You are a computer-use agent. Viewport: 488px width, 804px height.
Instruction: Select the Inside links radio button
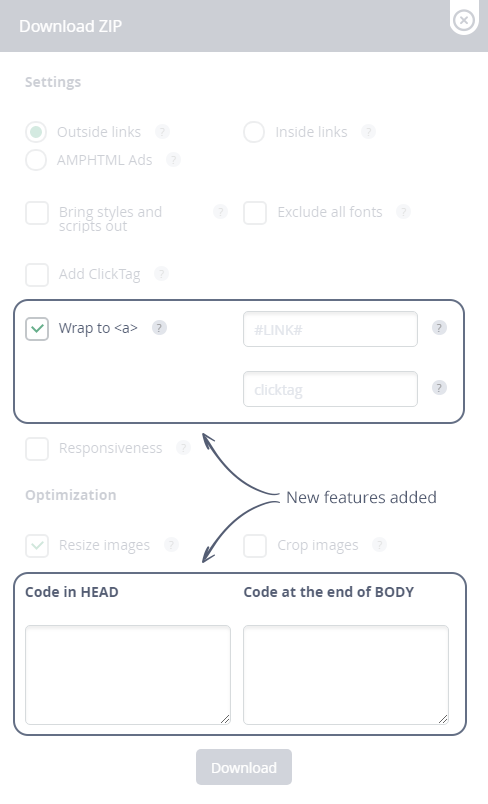coord(254,132)
